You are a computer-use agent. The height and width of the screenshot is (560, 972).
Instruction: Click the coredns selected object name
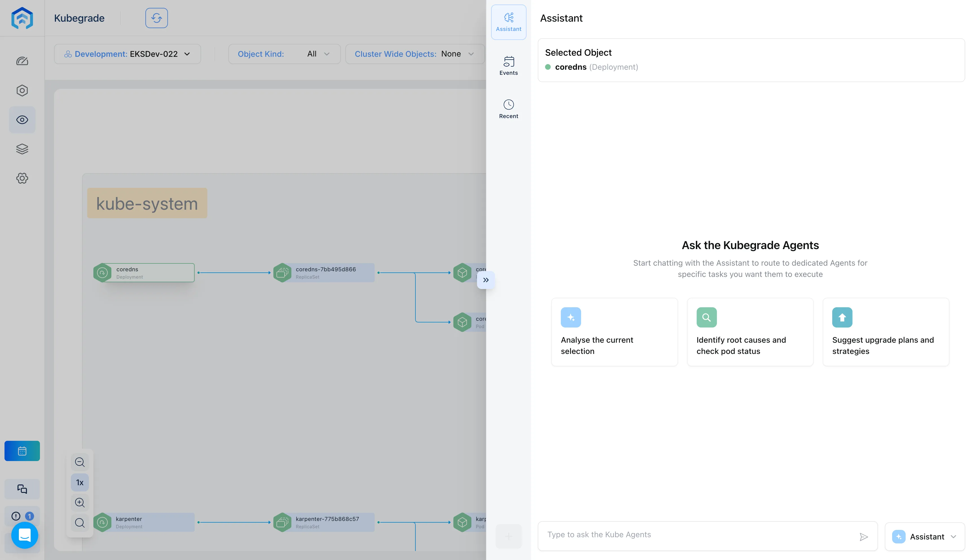(571, 67)
